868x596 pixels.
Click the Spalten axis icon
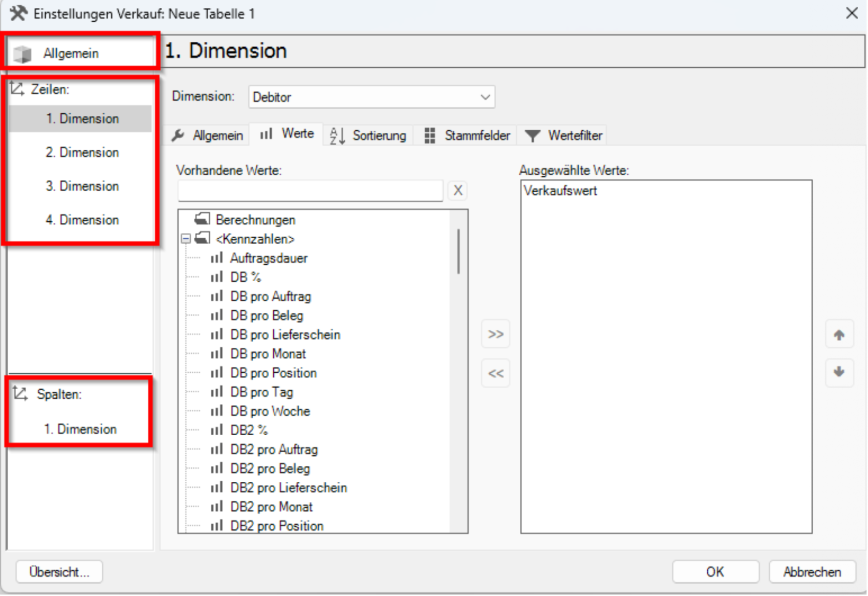click(x=20, y=393)
